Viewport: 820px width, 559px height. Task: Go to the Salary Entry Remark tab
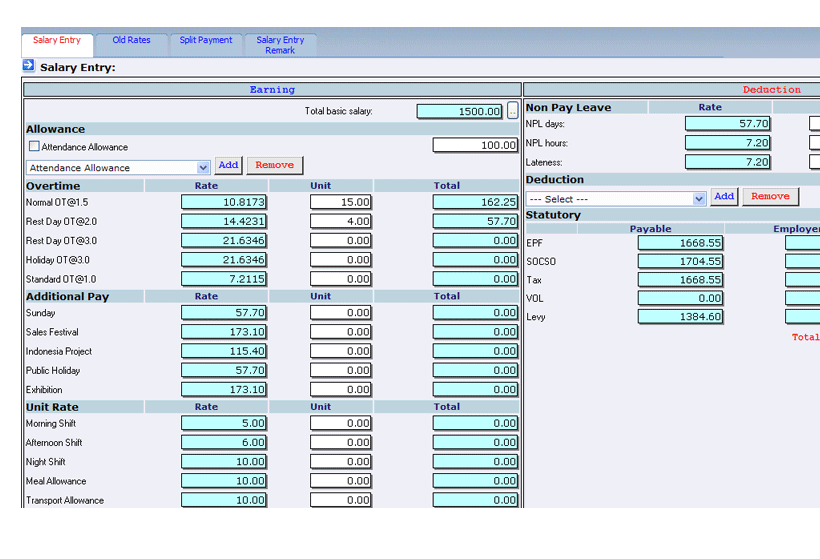tap(280, 45)
